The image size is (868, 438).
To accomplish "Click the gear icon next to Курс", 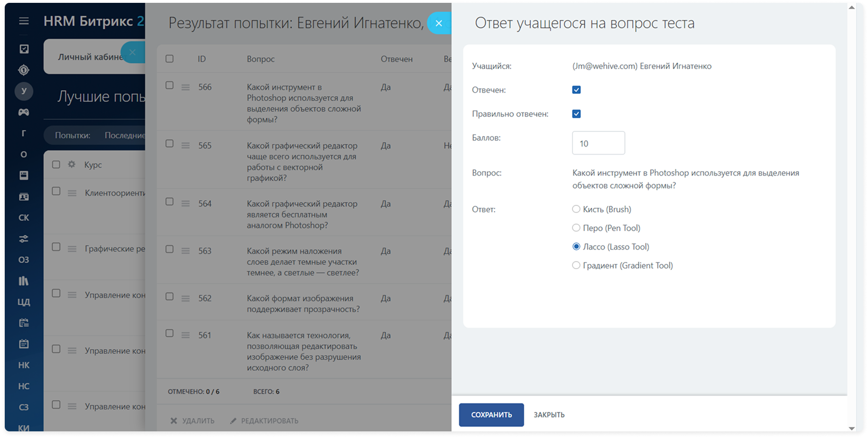I will point(72,164).
